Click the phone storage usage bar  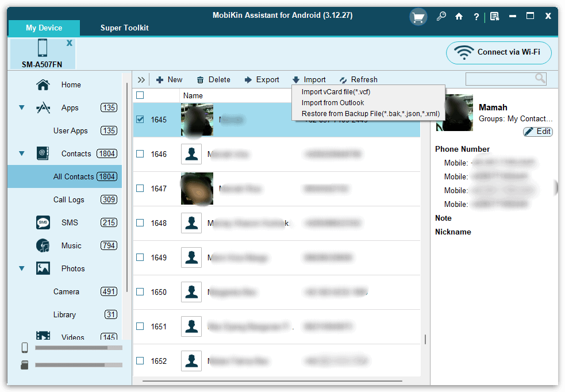tap(79, 348)
